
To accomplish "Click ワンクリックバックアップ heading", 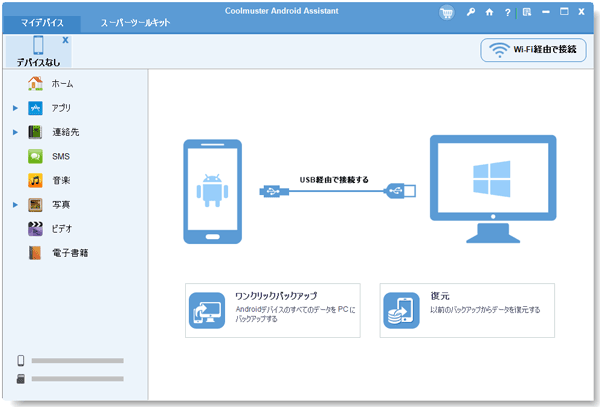I will [276, 296].
